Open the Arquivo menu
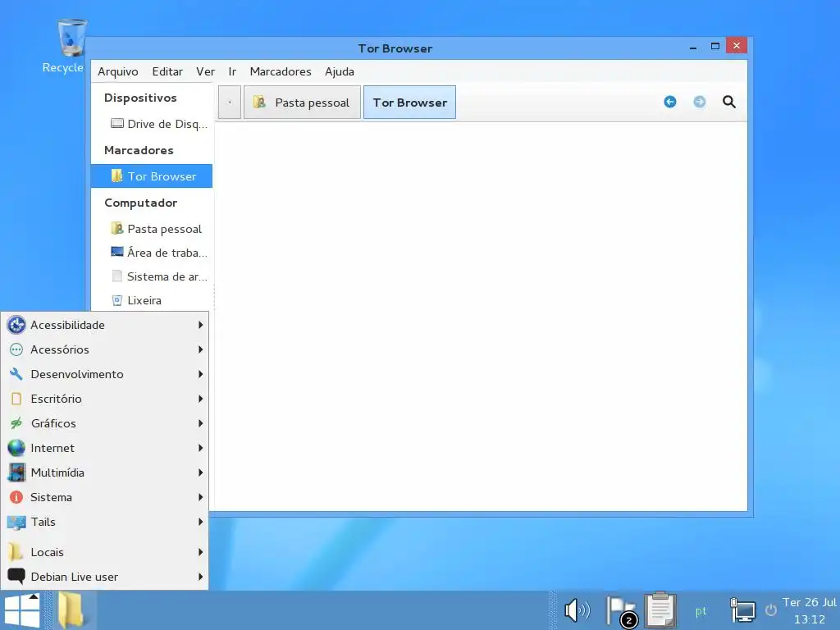Screen dimensions: 840x630 click(118, 71)
